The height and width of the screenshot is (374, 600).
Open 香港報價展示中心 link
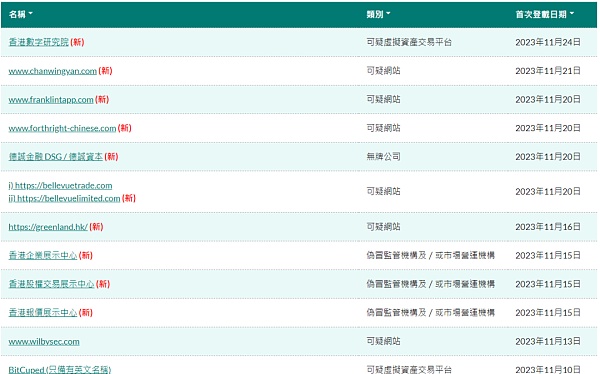43,313
